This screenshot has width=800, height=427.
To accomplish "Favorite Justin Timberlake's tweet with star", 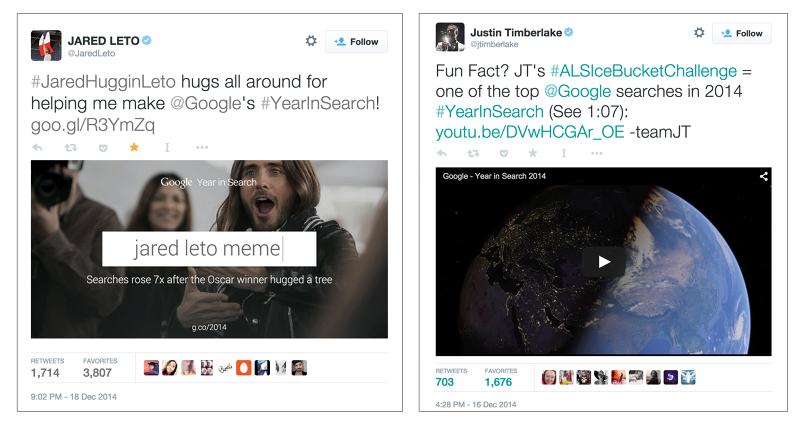I will tap(533, 153).
